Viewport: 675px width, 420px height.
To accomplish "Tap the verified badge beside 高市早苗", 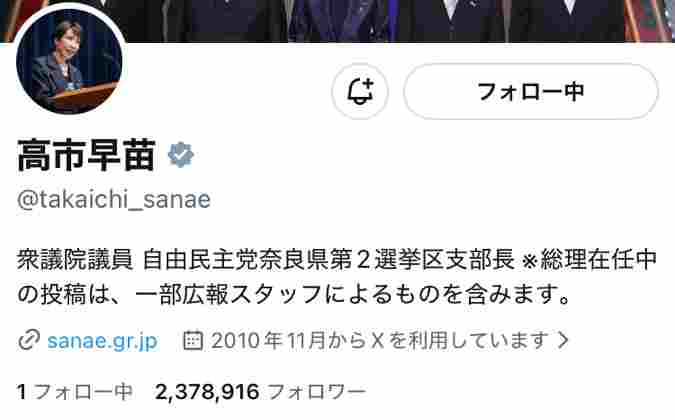I will pyautogui.click(x=181, y=155).
